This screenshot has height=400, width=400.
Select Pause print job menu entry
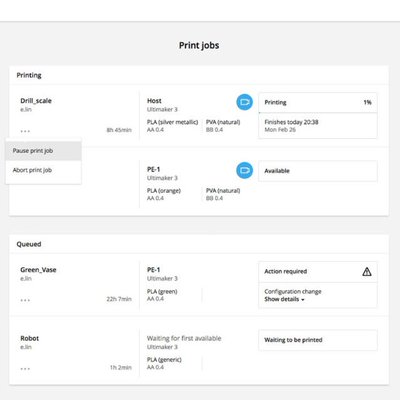point(43,151)
